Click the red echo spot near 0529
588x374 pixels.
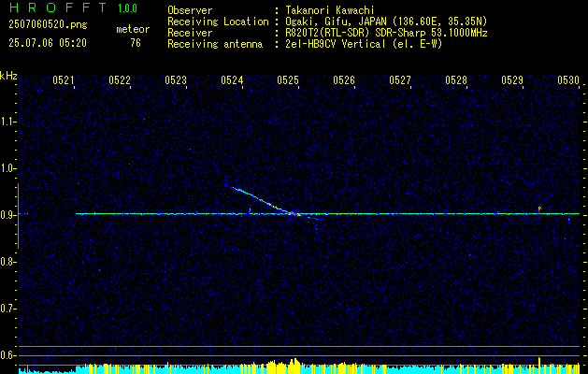coord(539,208)
